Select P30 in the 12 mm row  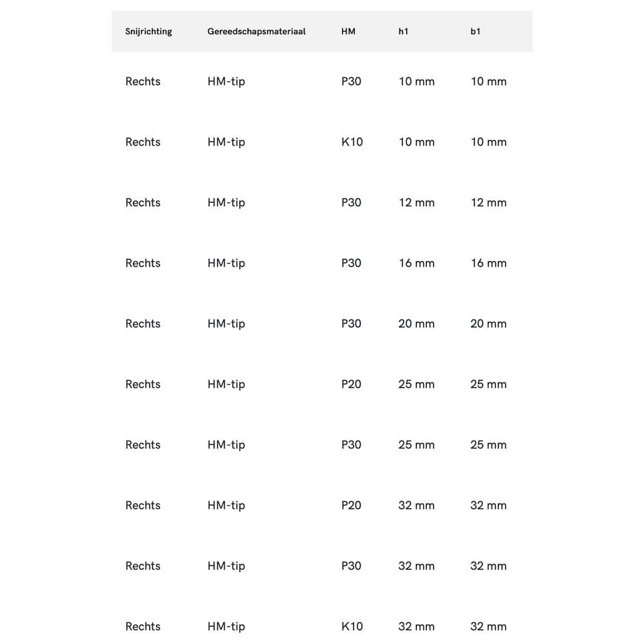coord(352,202)
